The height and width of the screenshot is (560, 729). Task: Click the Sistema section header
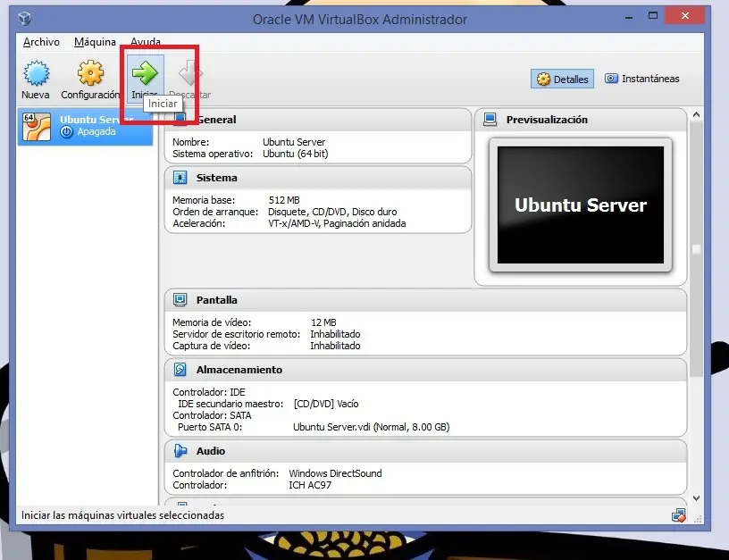pos(318,178)
